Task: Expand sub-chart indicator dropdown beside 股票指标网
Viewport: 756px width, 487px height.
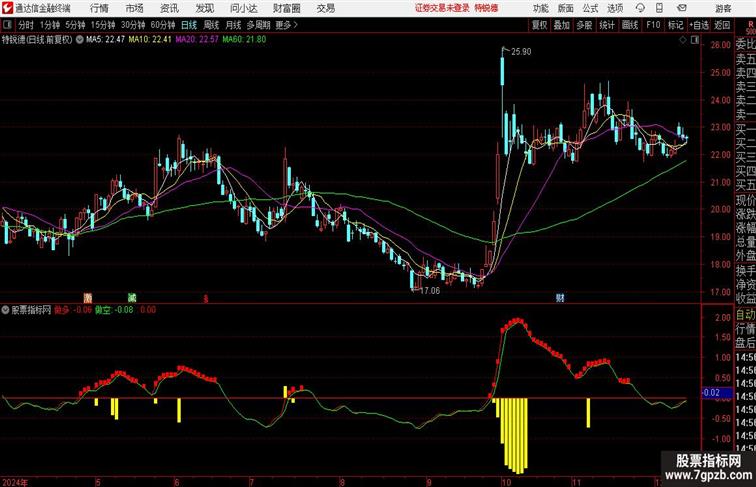Action: point(6,310)
